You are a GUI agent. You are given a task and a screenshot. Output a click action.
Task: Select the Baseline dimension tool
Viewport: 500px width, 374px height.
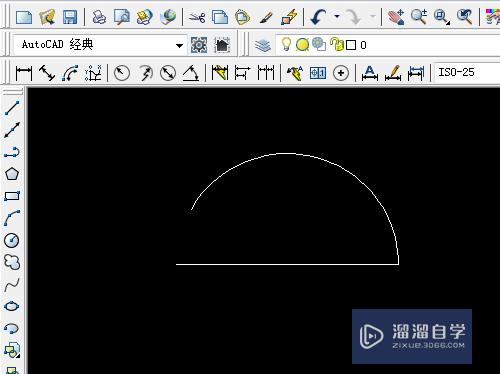[x=242, y=73]
